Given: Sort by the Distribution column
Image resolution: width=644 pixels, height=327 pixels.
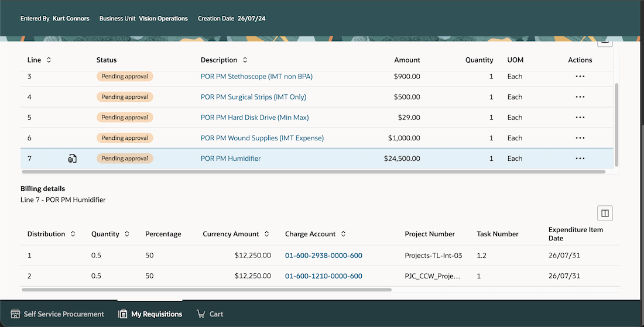Looking at the screenshot, I should click(x=73, y=234).
